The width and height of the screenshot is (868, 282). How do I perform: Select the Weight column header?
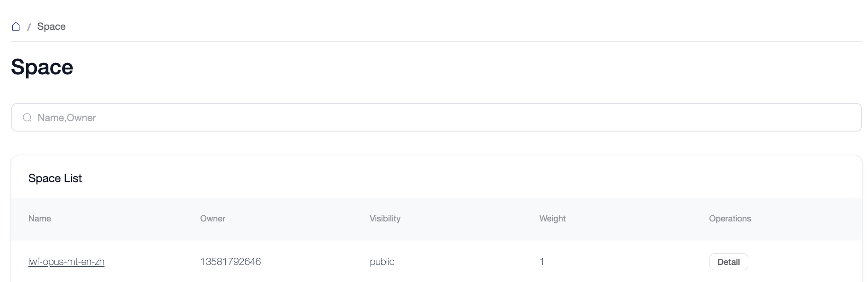552,219
